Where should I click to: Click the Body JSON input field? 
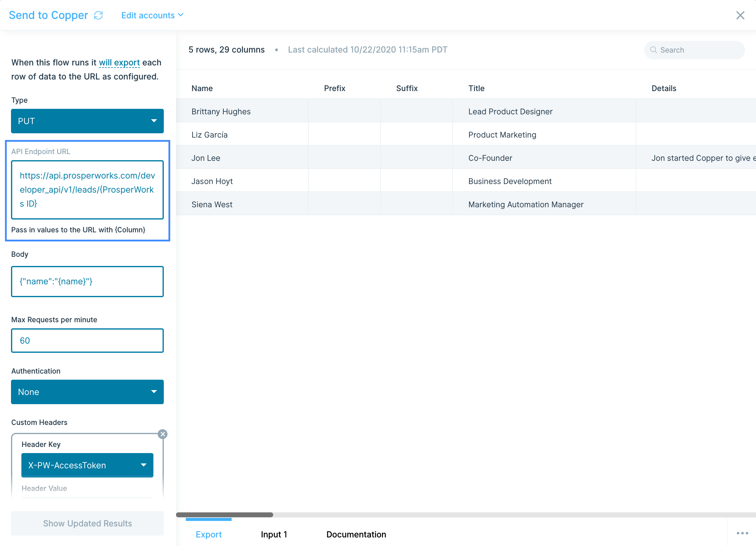(87, 282)
